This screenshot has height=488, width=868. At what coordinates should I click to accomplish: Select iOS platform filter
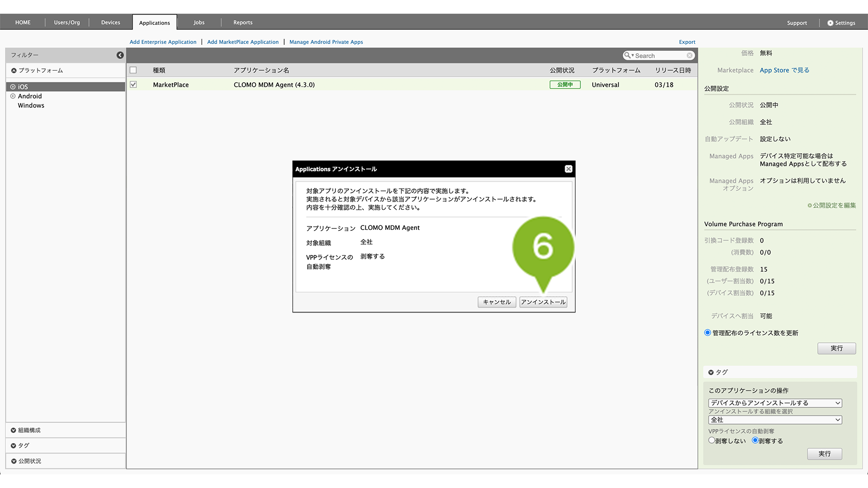[x=65, y=87]
